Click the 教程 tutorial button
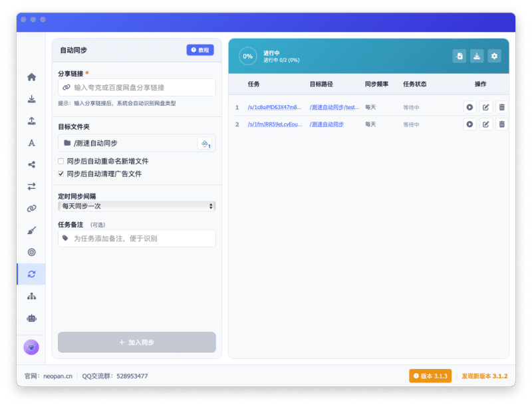The height and width of the screenshot is (407, 532). (x=199, y=50)
